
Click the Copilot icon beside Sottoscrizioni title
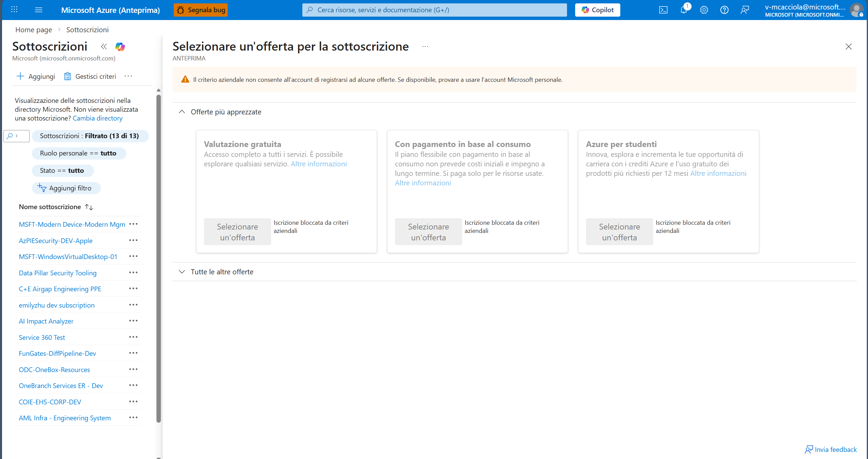pos(120,47)
